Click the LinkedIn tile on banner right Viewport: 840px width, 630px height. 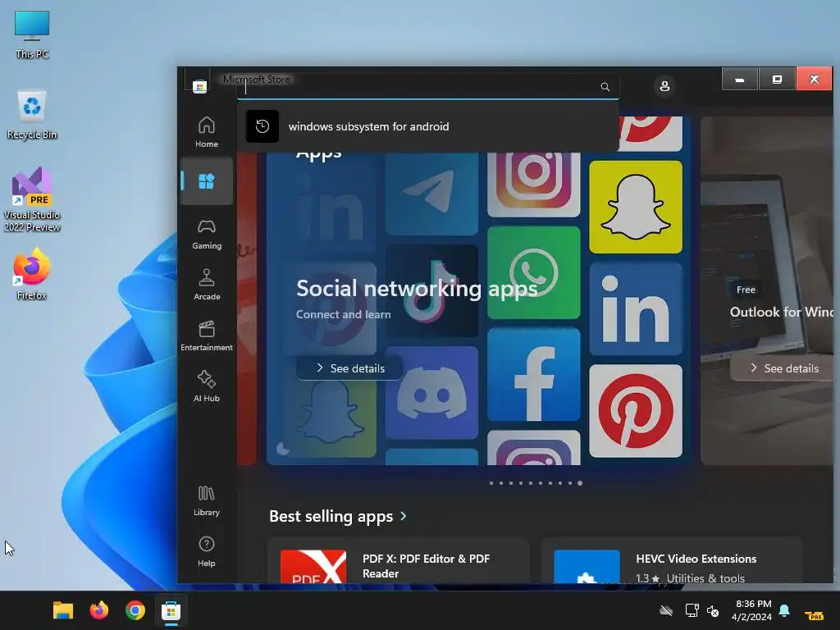(x=636, y=308)
